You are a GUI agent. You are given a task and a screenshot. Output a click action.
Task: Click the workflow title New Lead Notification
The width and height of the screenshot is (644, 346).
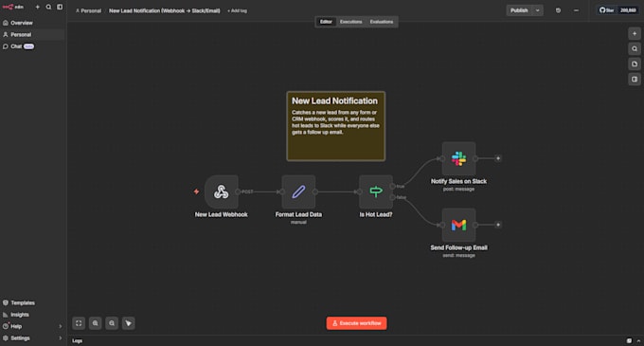[x=164, y=10]
